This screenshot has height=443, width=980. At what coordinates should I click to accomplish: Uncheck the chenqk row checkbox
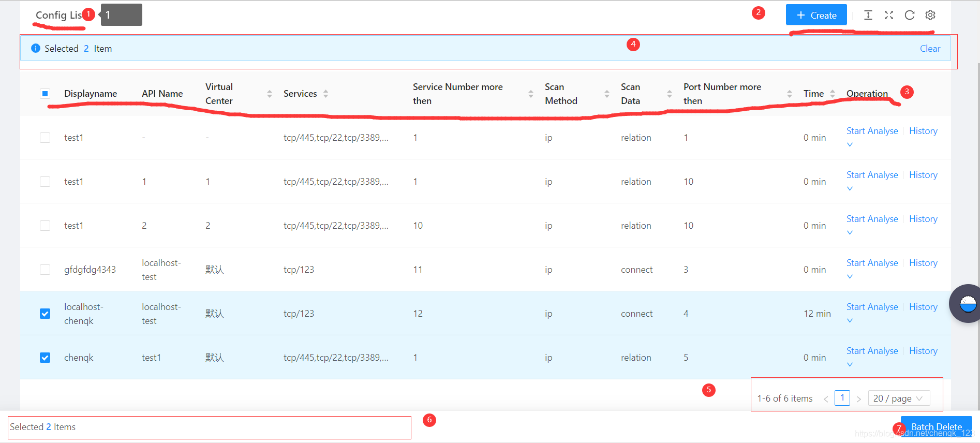pos(45,358)
